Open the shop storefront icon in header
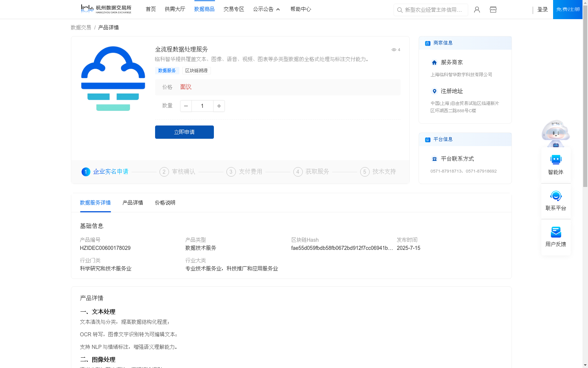Image resolution: width=588 pixels, height=368 pixels. [x=493, y=10]
